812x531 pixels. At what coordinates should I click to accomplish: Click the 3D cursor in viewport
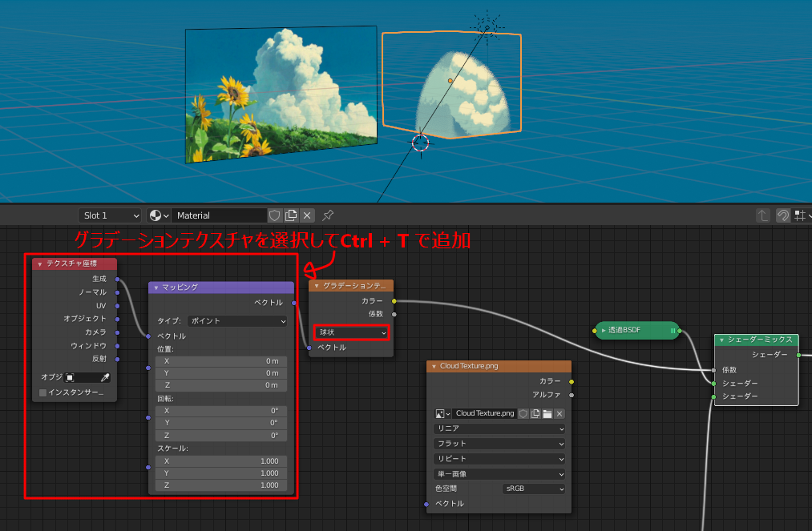420,143
